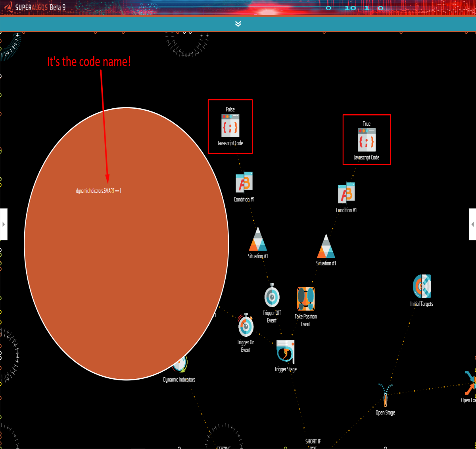Click the Open Stage label text

pyautogui.click(x=385, y=413)
